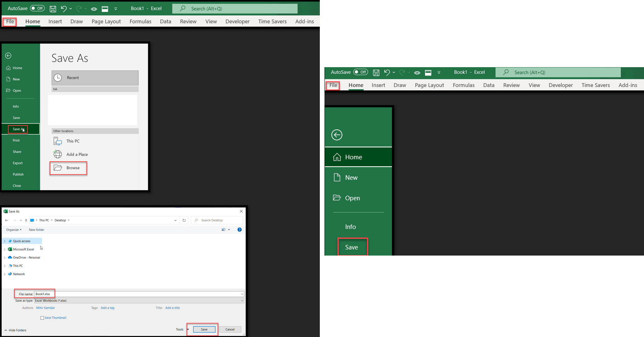Screen dimensions: 644x337
Task: Enable Save Thumbnail checkbox
Action: coord(41,317)
